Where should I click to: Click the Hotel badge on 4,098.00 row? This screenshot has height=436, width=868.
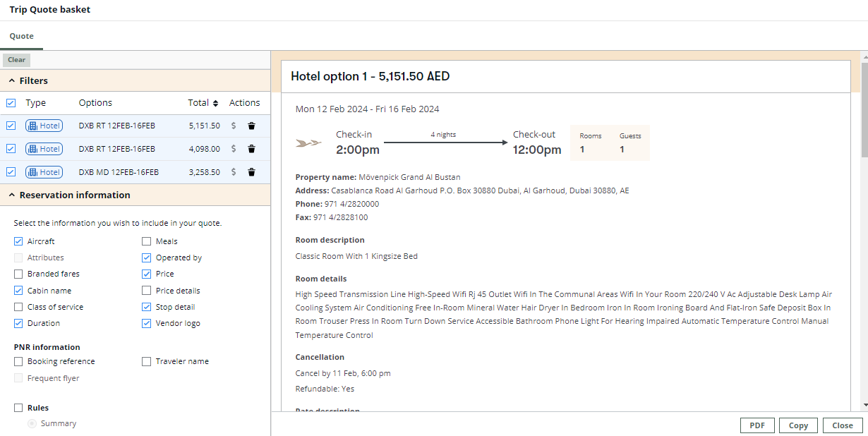pos(44,149)
